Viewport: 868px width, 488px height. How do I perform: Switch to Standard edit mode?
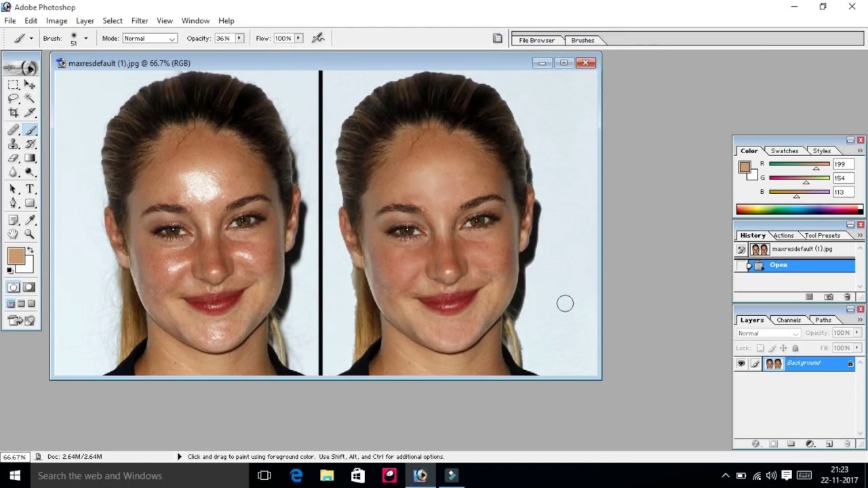click(14, 287)
